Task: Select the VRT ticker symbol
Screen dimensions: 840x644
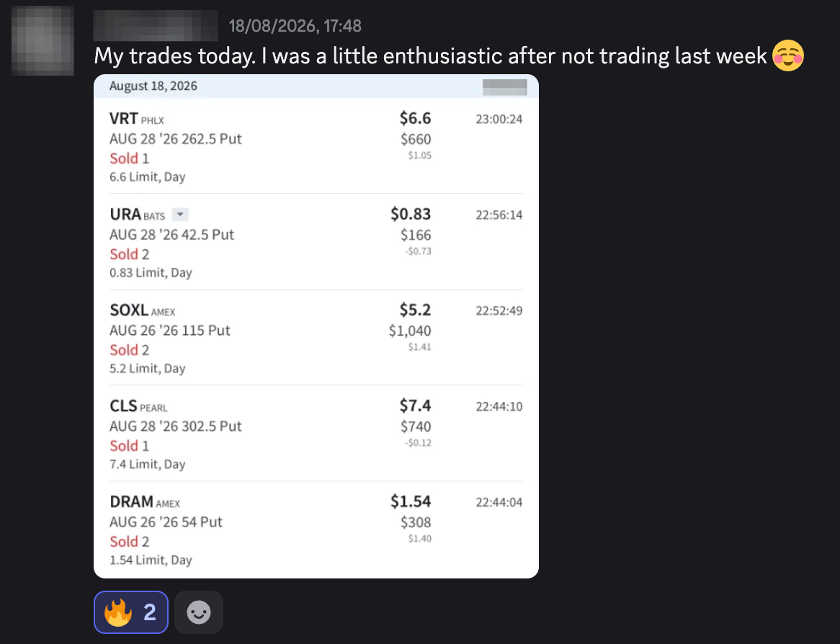Action: coord(124,118)
